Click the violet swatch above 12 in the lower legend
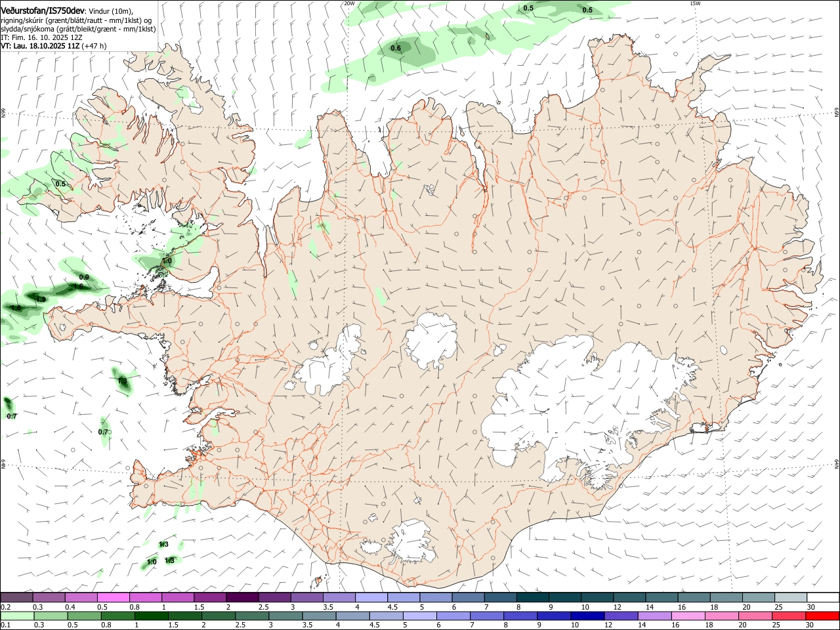This screenshot has height=630, width=840. [x=621, y=616]
